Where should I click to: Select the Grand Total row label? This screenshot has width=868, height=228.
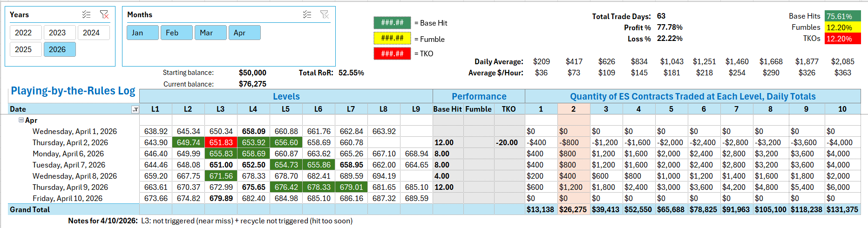pos(30,209)
